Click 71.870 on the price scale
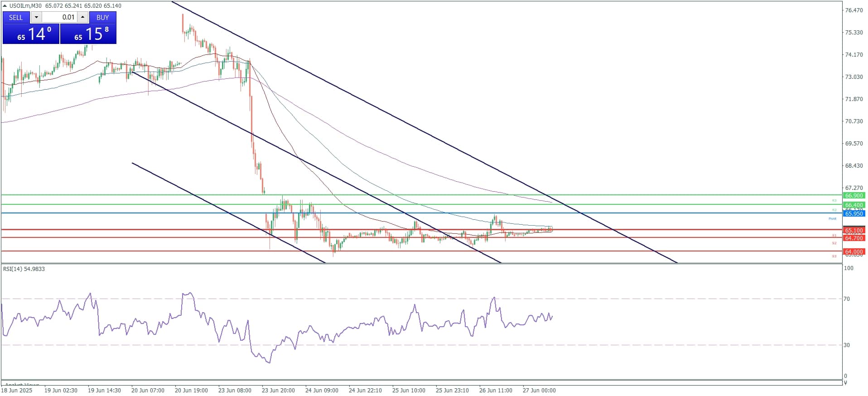This screenshot has width=868, height=396. 854,99
